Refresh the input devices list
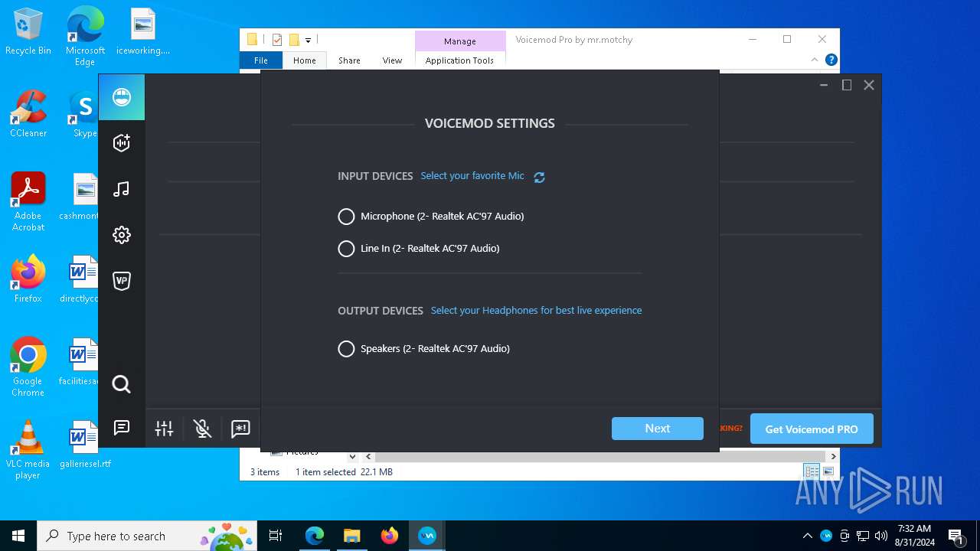The width and height of the screenshot is (980, 551). [x=539, y=177]
